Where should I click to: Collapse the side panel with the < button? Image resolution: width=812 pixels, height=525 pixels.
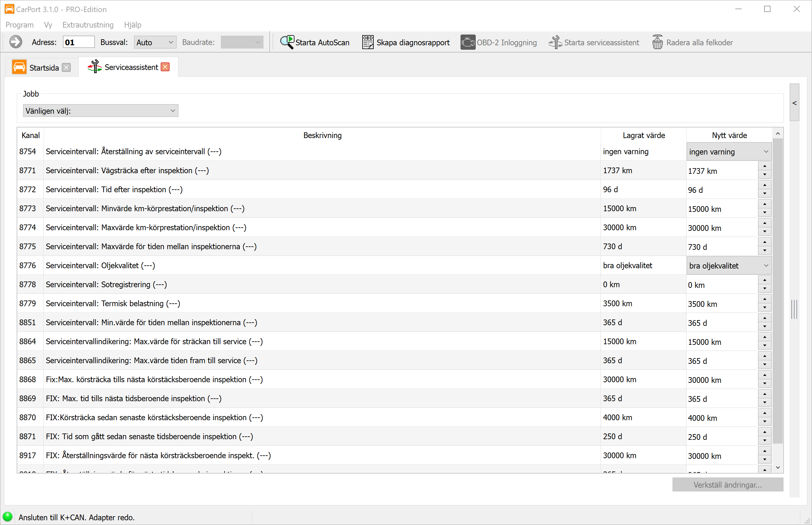(x=794, y=103)
